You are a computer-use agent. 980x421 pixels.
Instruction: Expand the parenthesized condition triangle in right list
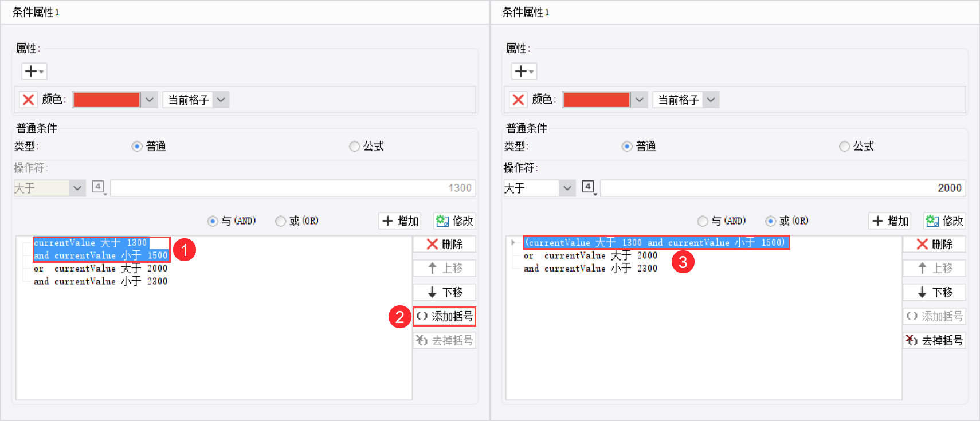coord(513,243)
